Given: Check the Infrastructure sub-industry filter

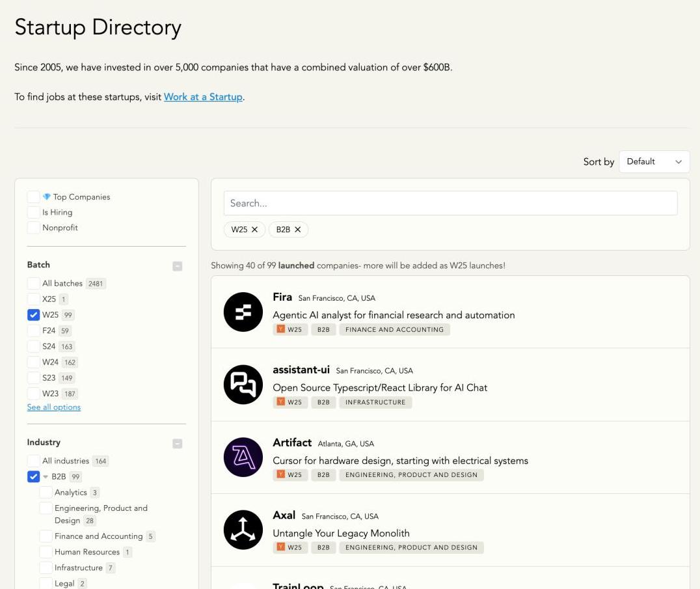Looking at the screenshot, I should click(46, 568).
